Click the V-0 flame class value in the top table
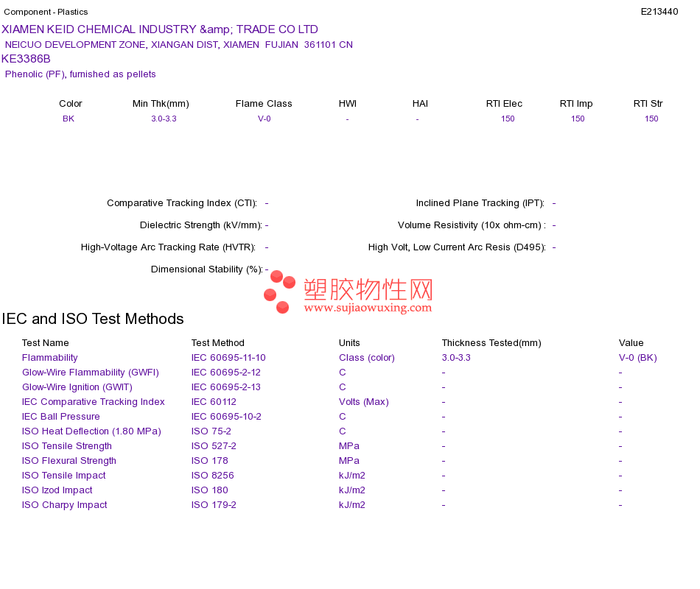Image resolution: width=700 pixels, height=589 pixels. [265, 119]
